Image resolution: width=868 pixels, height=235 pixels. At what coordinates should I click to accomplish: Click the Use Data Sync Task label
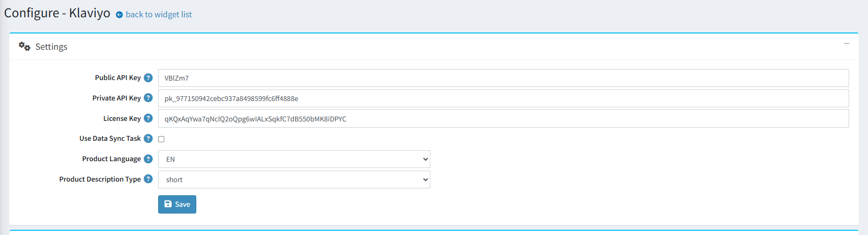pyautogui.click(x=110, y=139)
